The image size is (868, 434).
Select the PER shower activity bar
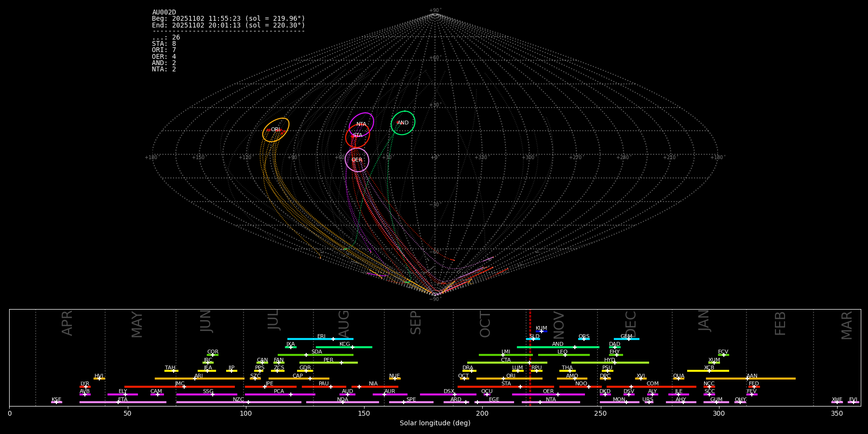[x=328, y=363]
